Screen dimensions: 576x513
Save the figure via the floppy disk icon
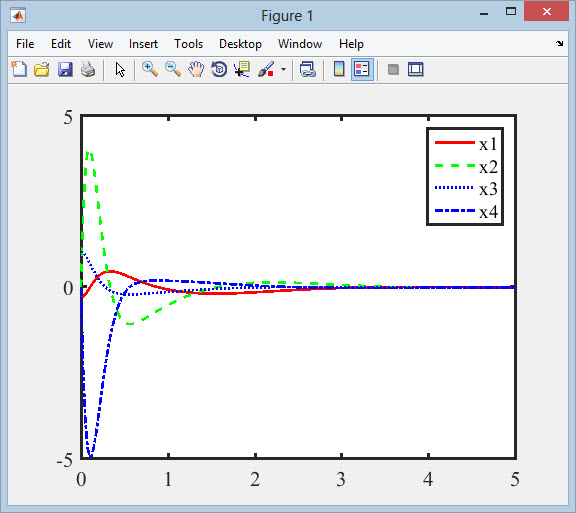pyautogui.click(x=65, y=69)
